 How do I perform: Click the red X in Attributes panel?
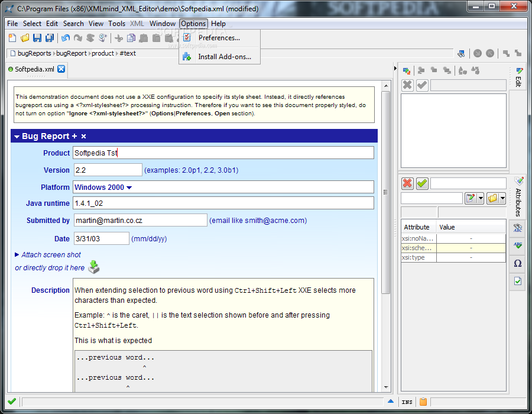click(407, 183)
